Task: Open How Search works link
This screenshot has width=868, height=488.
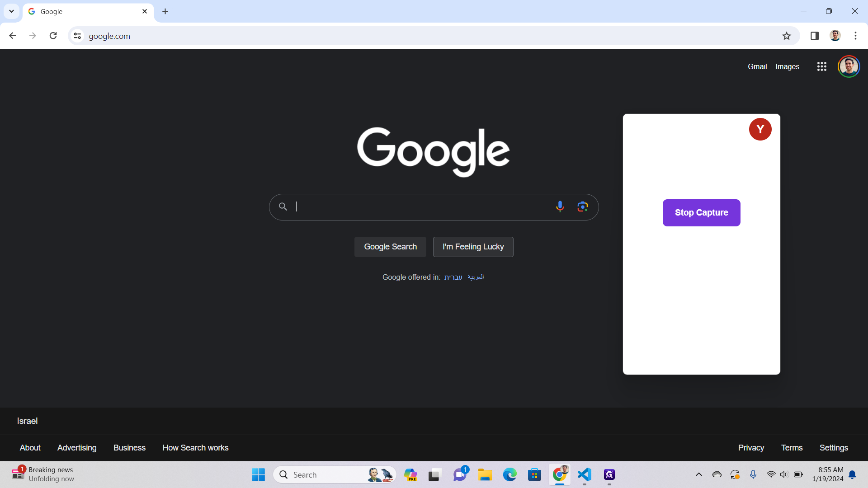Action: (x=195, y=448)
